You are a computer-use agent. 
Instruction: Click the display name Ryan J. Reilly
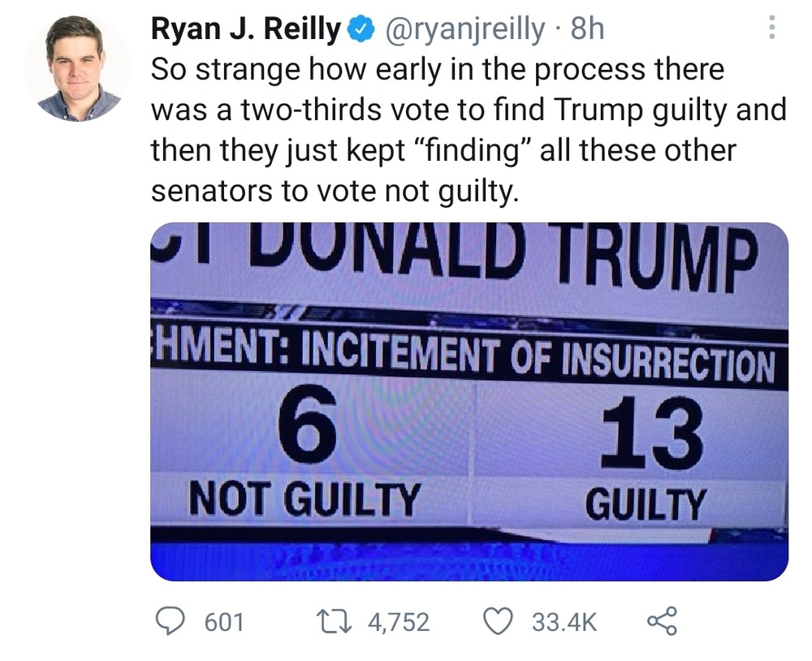click(x=246, y=30)
